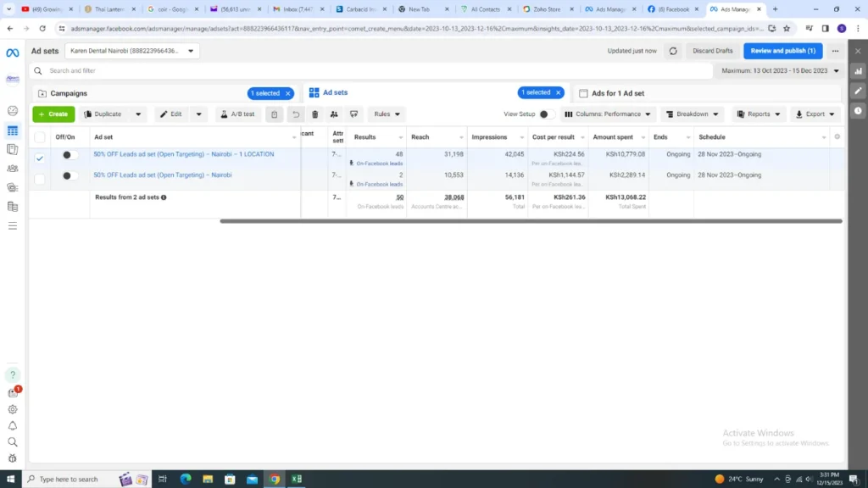
Task: Click the horizontal scrollbar below the table
Action: tap(531, 221)
